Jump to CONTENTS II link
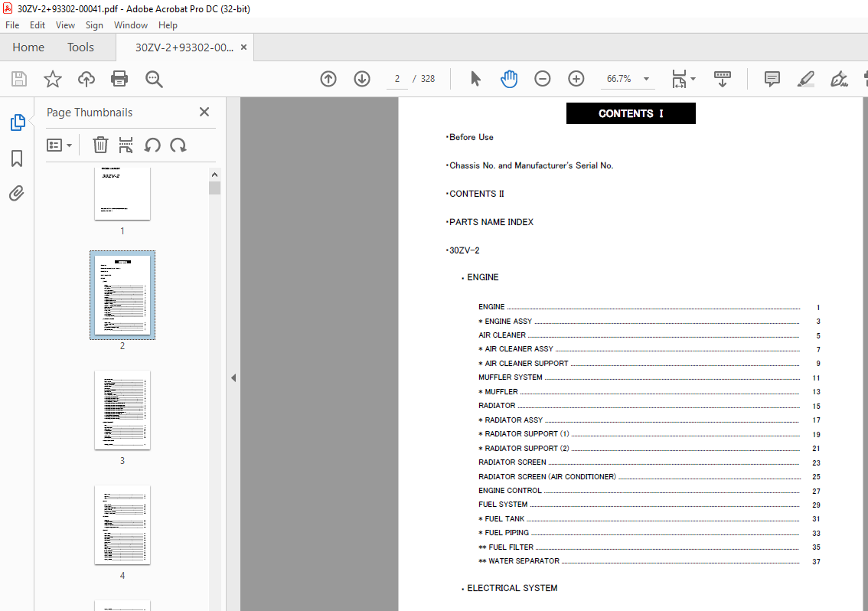The image size is (868, 611). 476,194
